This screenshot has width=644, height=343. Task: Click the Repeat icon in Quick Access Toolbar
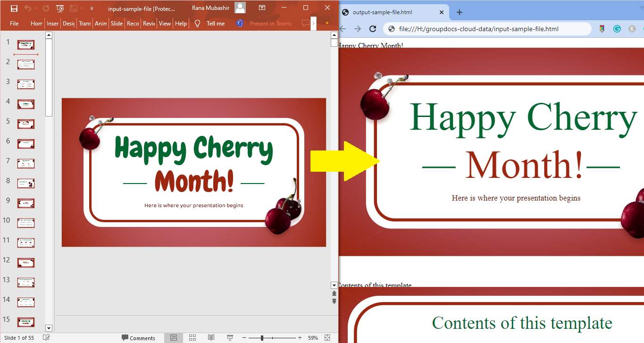pyautogui.click(x=46, y=8)
